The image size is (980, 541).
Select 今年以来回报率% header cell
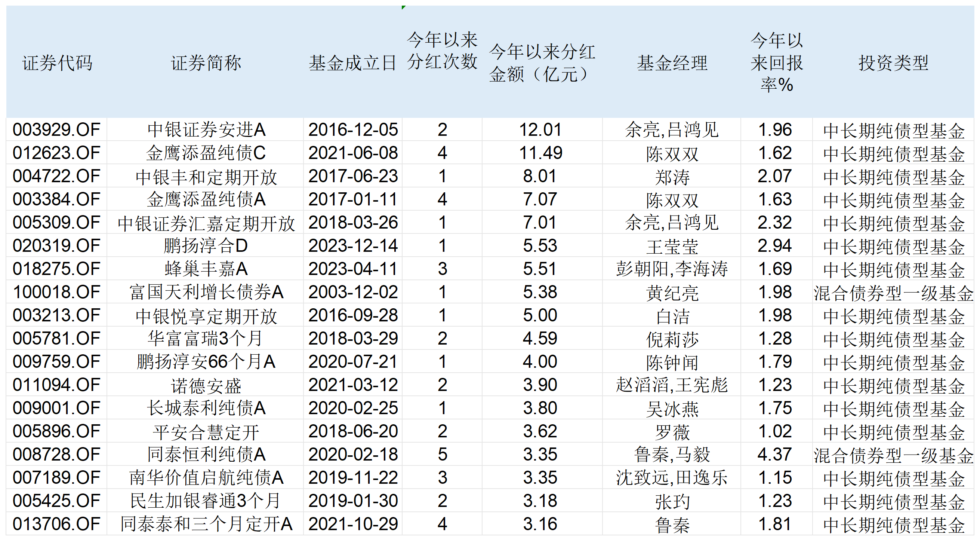coord(776,62)
